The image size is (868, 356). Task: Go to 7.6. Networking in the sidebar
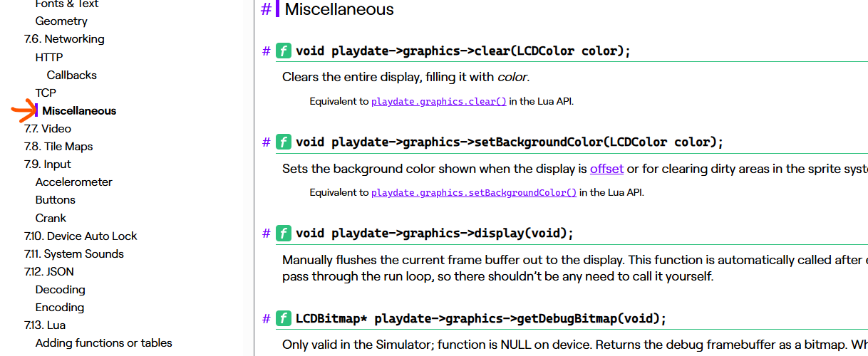pos(64,39)
